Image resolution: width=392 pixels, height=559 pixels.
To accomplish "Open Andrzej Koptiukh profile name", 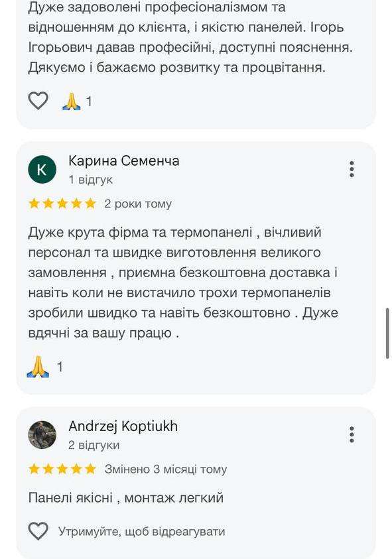I will coord(123,426).
